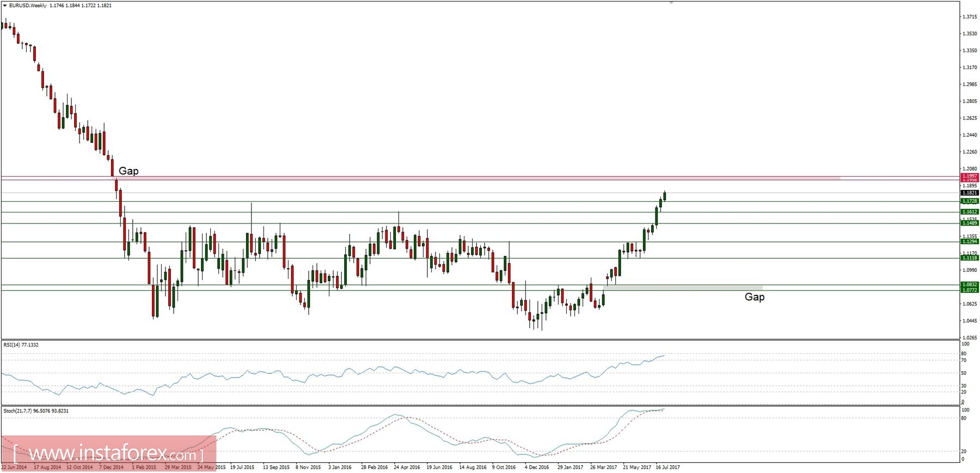Click the 1.3715 price axis label
This screenshot has width=980, height=473.
tap(969, 17)
